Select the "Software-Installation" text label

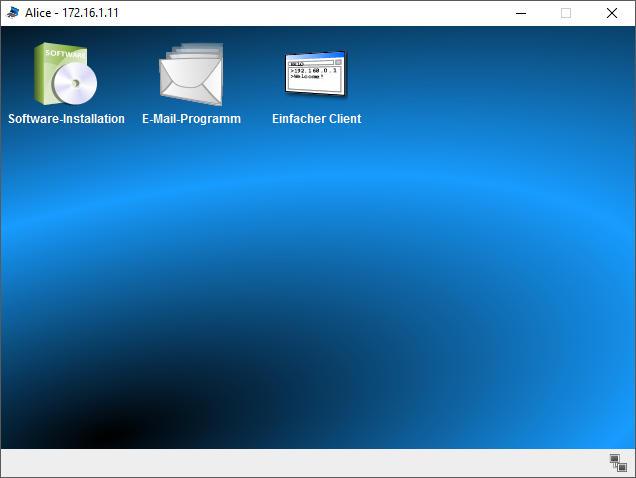66,119
